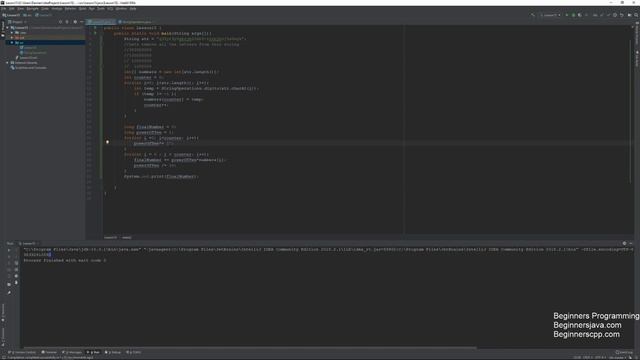
Task: Start debugging with the green bug icon
Action: pos(573,15)
